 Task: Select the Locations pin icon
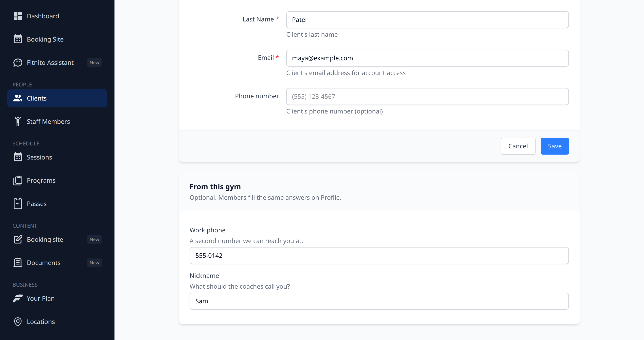click(18, 321)
